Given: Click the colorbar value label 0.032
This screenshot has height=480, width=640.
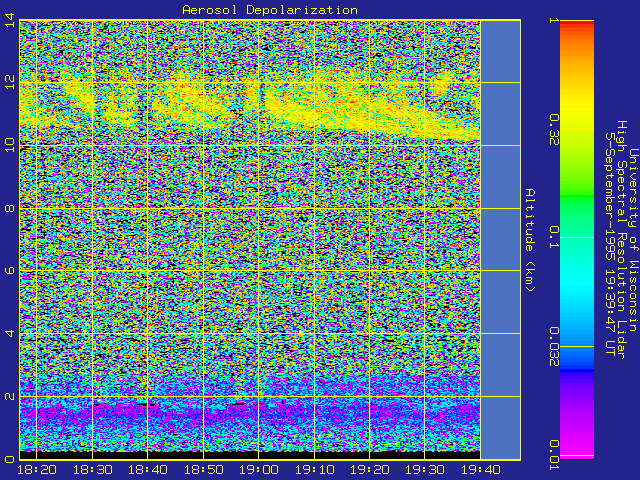Looking at the screenshot, I should click(x=554, y=346).
